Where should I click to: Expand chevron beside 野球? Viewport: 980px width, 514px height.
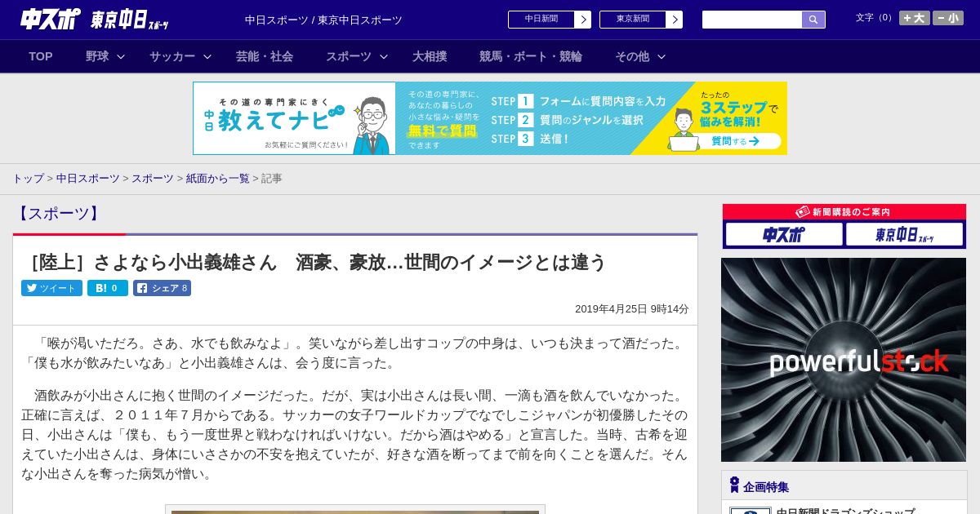pos(121,56)
